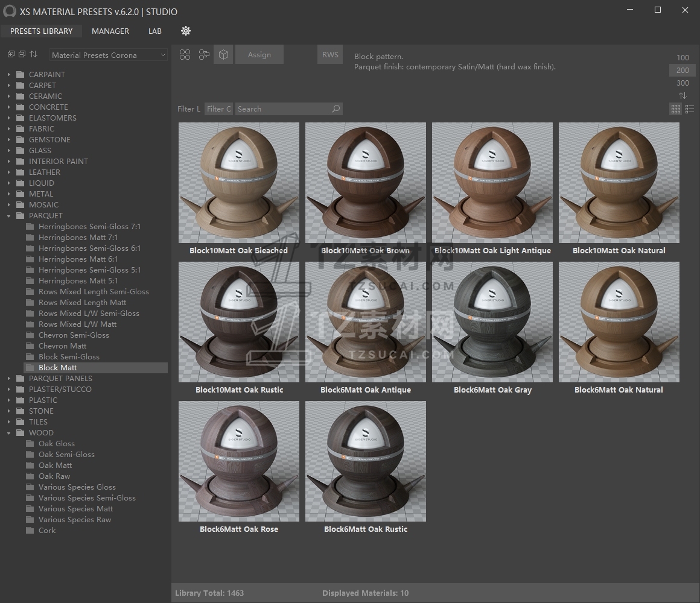Collapse the WOOD category arrow
This screenshot has height=603, width=700.
9,433
